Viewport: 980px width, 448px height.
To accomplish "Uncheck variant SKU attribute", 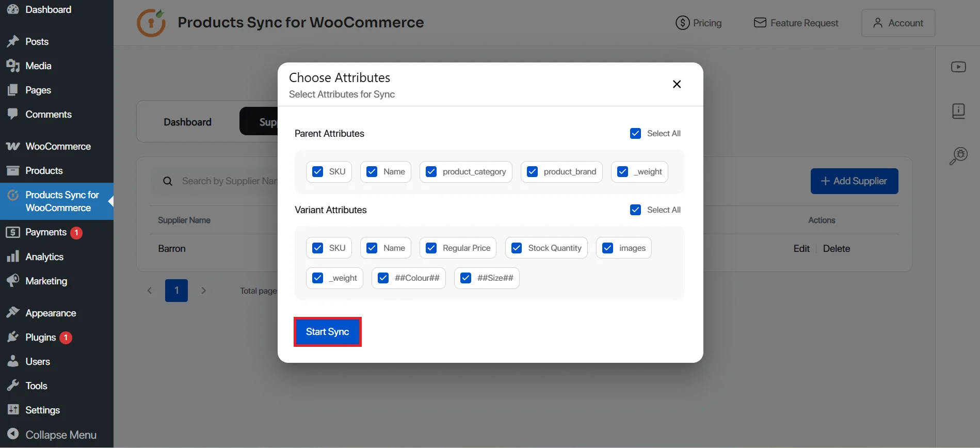I will click(x=318, y=248).
